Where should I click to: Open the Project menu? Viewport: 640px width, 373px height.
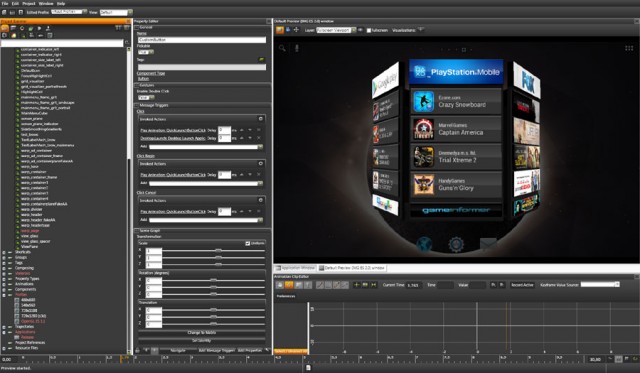(29, 3)
